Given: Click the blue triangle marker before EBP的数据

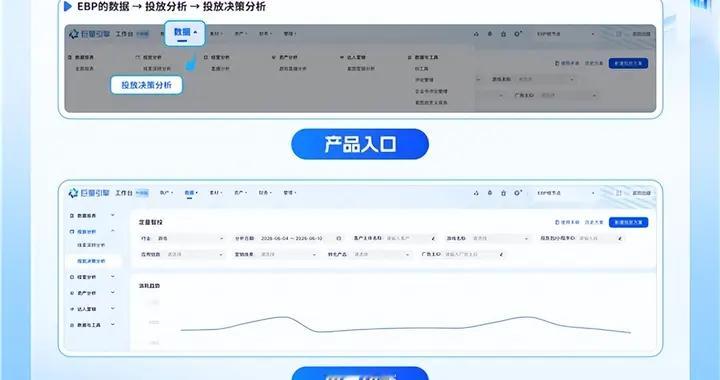Looking at the screenshot, I should tap(68, 6).
